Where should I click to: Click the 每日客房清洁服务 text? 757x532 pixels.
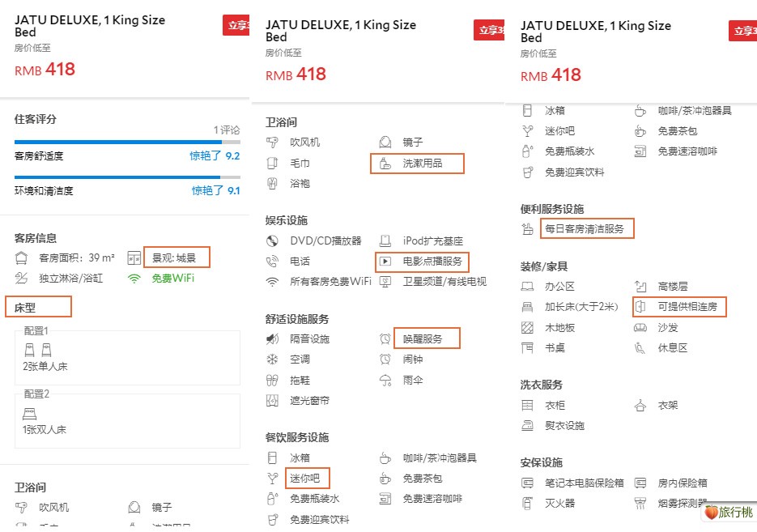pyautogui.click(x=585, y=228)
